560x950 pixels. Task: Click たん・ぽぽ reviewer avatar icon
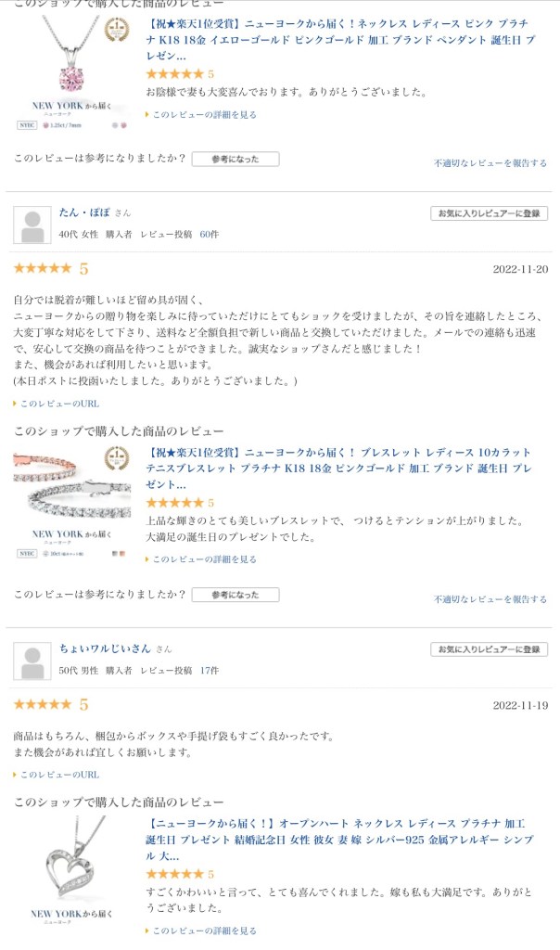click(x=32, y=225)
